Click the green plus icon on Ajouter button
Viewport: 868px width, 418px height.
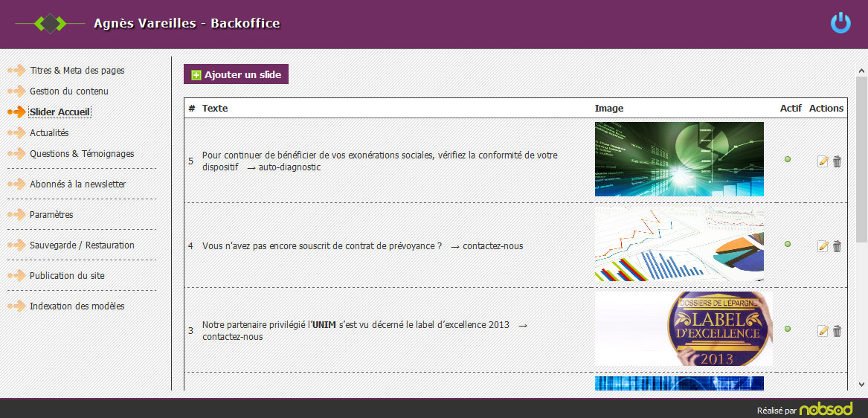[x=196, y=74]
